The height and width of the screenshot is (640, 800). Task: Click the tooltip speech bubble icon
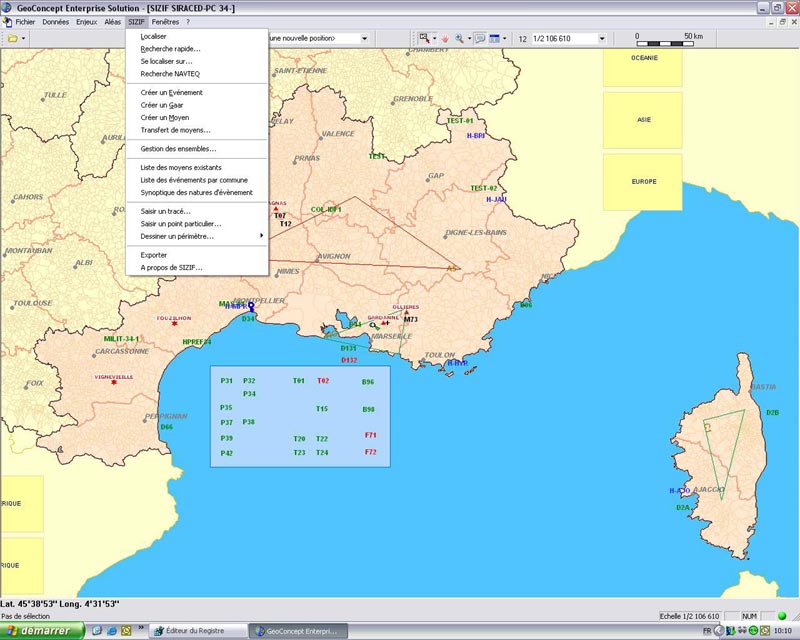(x=480, y=38)
